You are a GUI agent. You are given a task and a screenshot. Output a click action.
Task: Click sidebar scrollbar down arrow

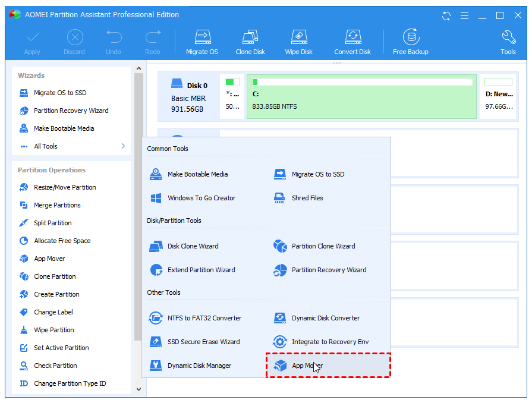(138, 389)
